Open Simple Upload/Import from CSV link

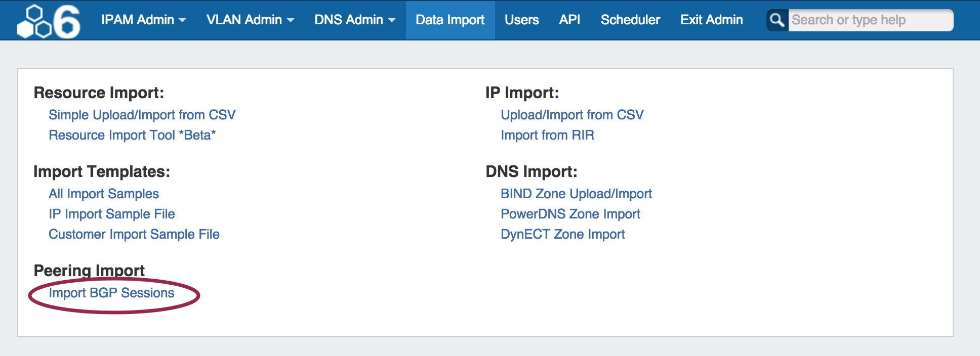(142, 115)
